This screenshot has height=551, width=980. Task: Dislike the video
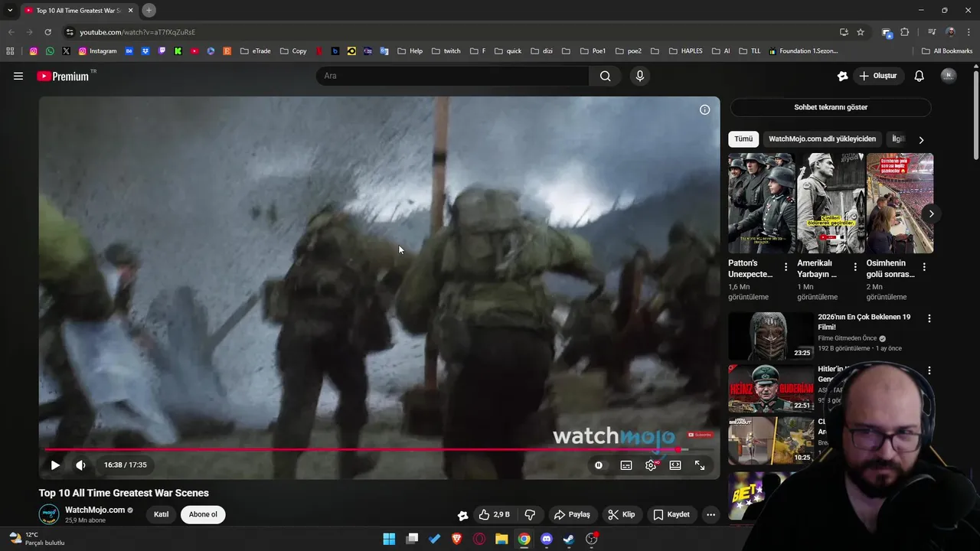[x=530, y=514]
